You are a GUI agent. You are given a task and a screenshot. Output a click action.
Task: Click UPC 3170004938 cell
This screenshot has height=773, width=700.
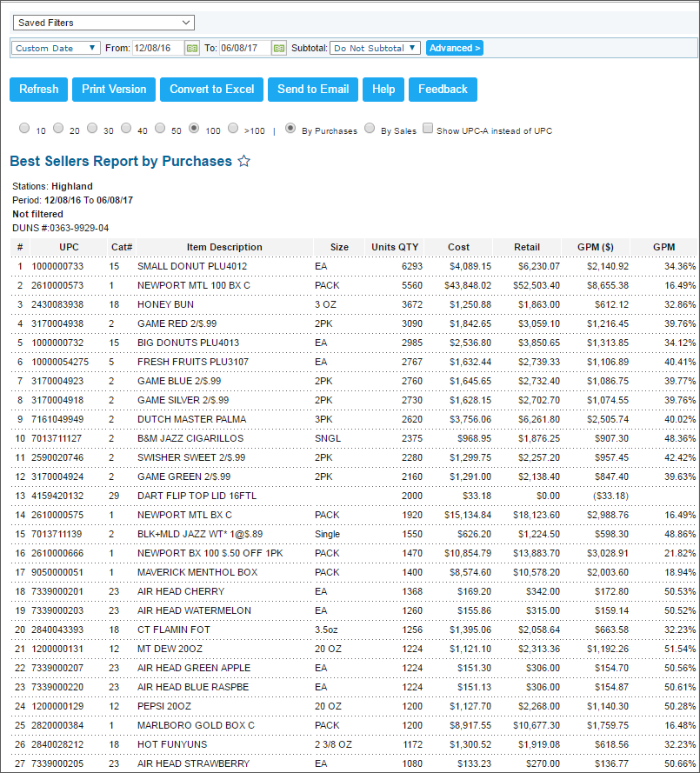point(57,323)
